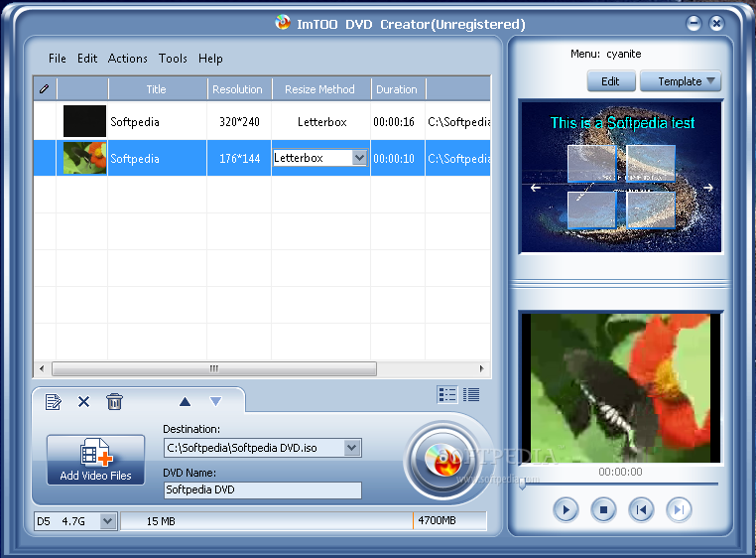The image size is (756, 558).
Task: Switch to thumbnail list view icon
Action: 447,395
